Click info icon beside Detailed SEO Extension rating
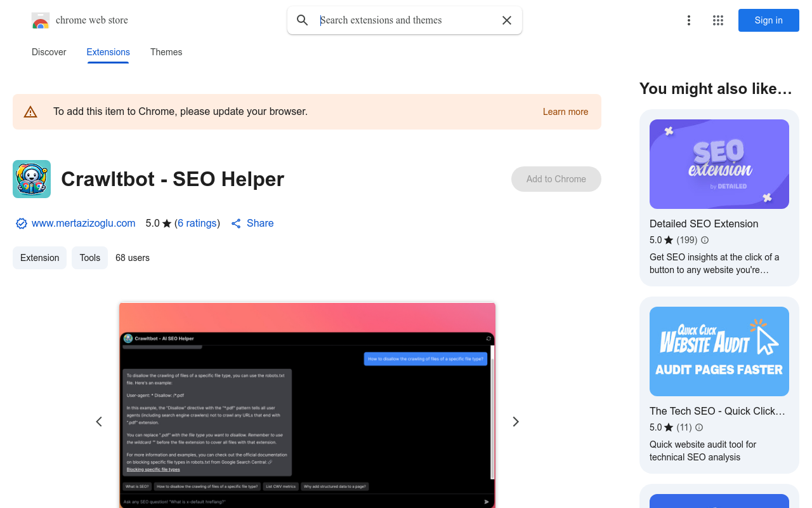This screenshot has height=508, width=812. [x=705, y=240]
